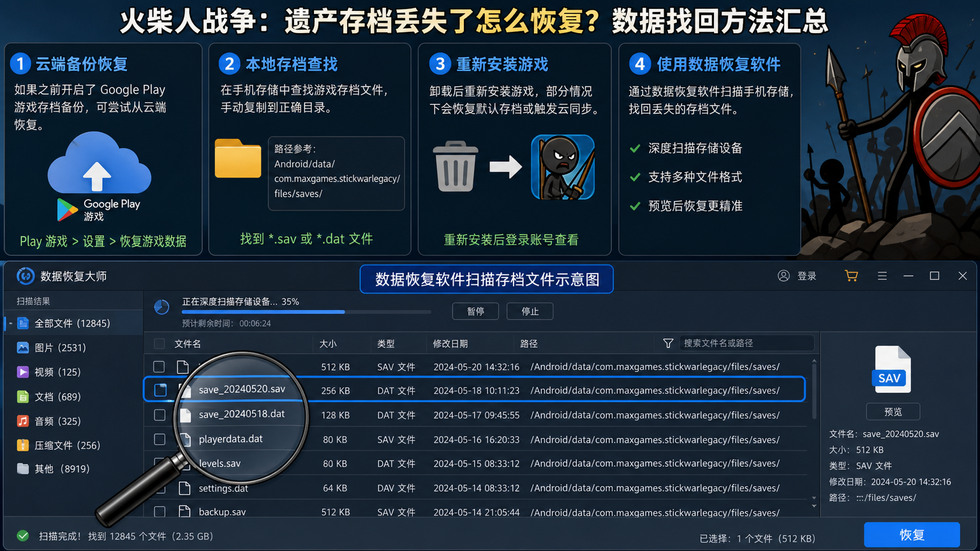Click the deep scan progress bar
980x551 pixels.
tap(306, 312)
